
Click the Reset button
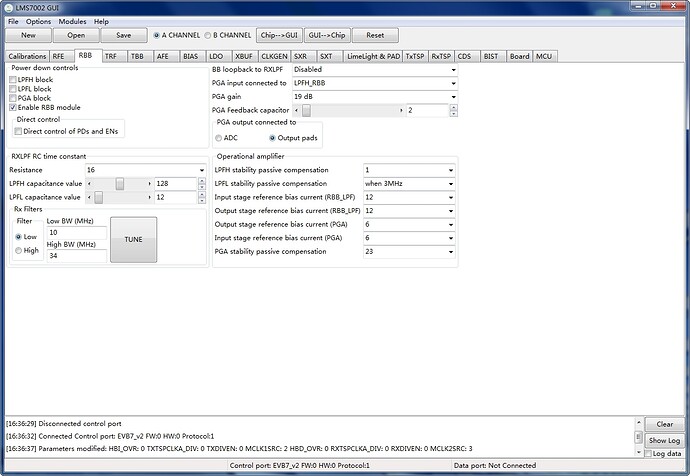point(375,35)
